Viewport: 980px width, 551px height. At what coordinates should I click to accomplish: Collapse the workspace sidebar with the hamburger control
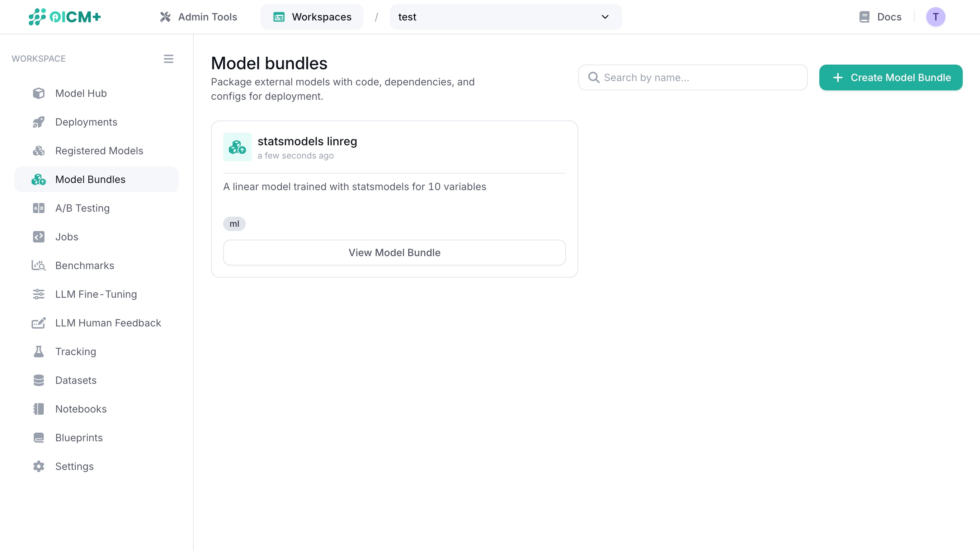click(x=169, y=58)
